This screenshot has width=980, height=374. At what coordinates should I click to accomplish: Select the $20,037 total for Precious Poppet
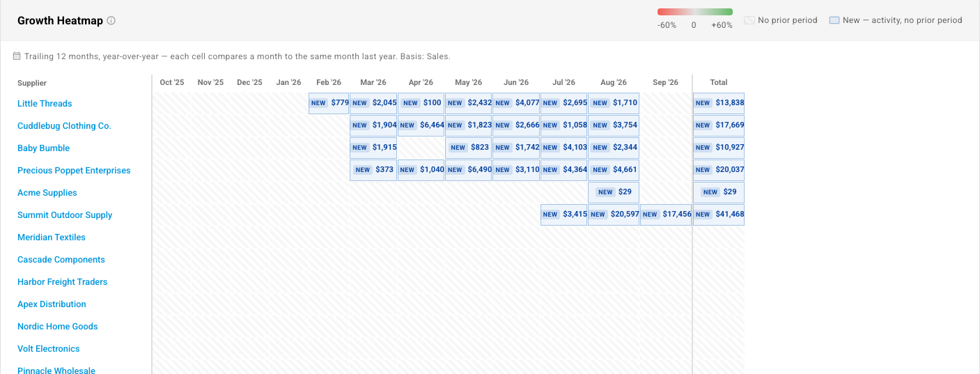[719, 170]
